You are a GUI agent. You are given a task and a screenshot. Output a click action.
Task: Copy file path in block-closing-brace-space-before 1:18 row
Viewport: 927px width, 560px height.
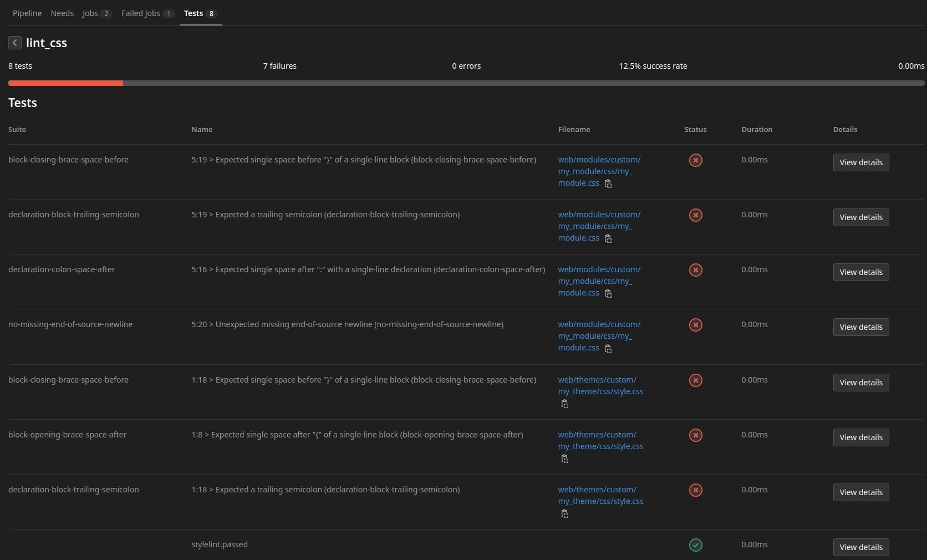click(x=565, y=404)
